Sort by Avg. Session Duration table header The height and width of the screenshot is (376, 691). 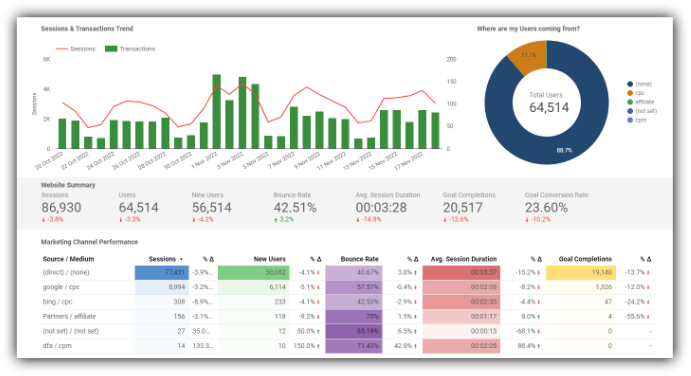click(464, 259)
